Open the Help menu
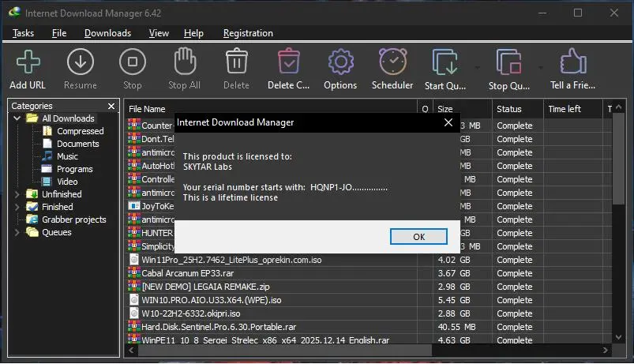The height and width of the screenshot is (364, 634). coord(193,33)
